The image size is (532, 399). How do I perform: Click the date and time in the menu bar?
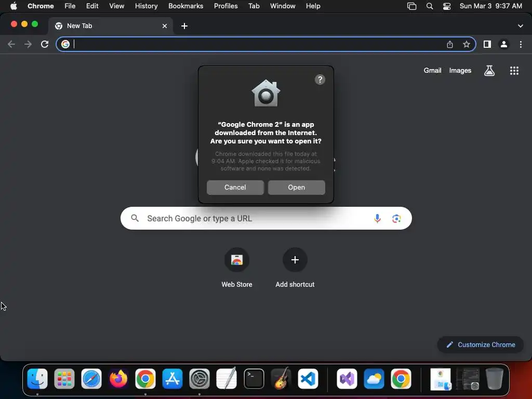pos(490,6)
